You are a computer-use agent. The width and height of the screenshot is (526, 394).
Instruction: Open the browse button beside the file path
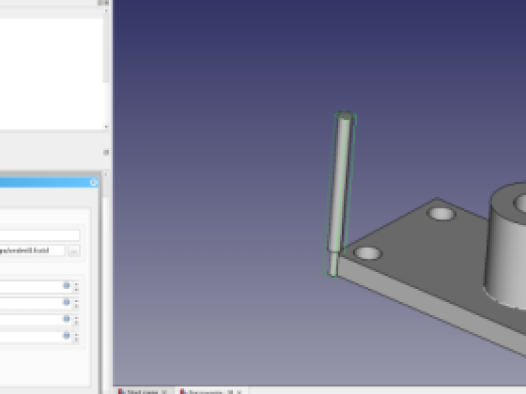point(74,251)
